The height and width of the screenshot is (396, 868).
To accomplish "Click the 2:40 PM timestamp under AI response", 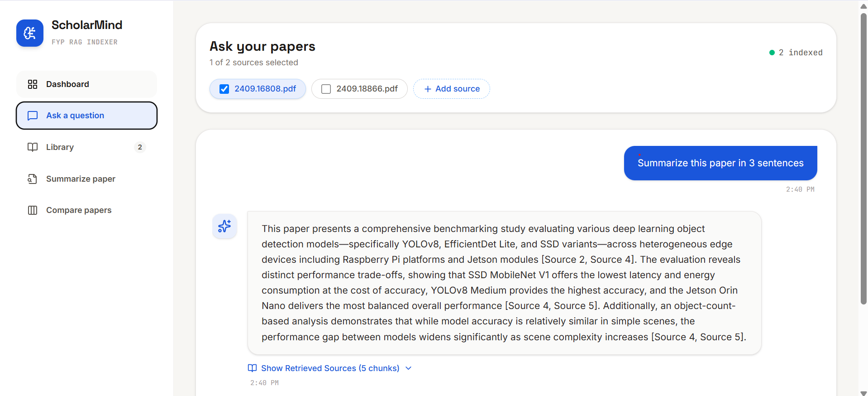I will (264, 383).
